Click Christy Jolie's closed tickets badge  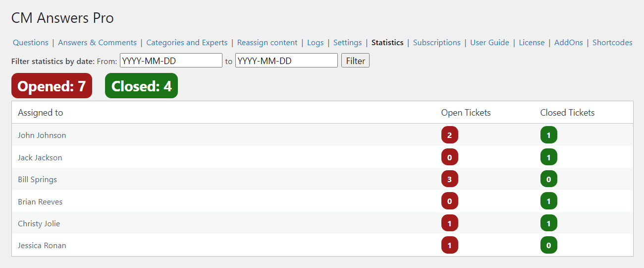(548, 223)
